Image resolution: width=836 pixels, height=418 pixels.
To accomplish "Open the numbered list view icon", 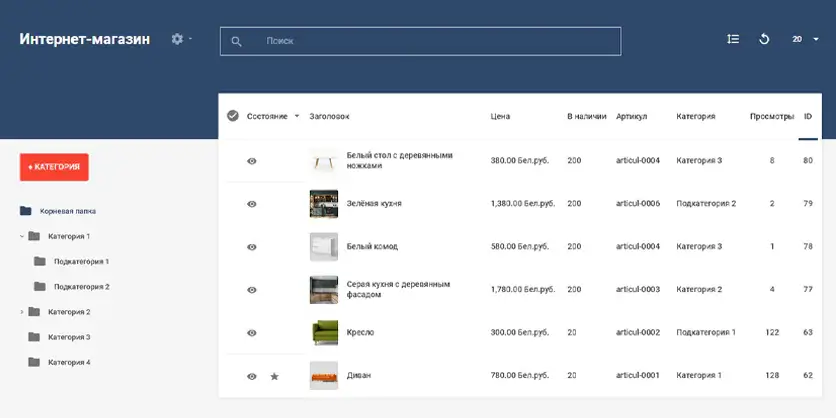I will coord(733,39).
